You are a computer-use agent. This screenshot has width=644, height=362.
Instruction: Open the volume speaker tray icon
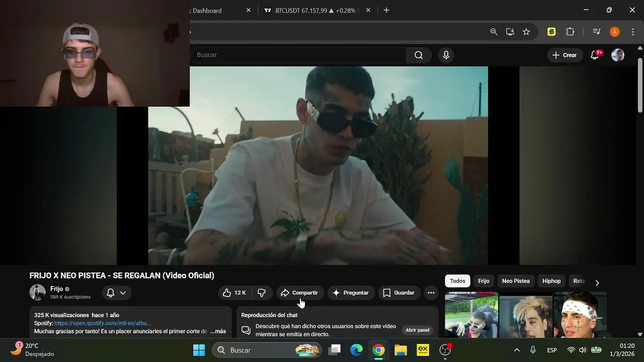coord(583,350)
